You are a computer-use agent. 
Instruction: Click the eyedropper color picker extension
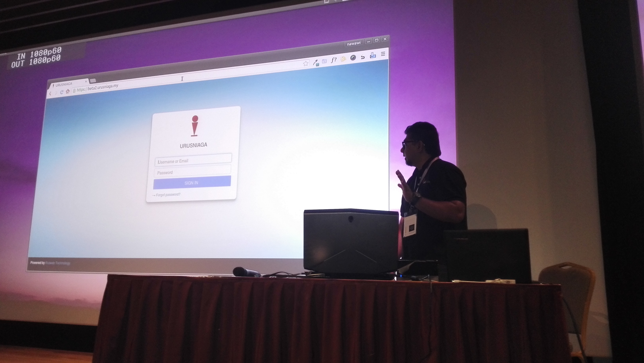(x=316, y=63)
